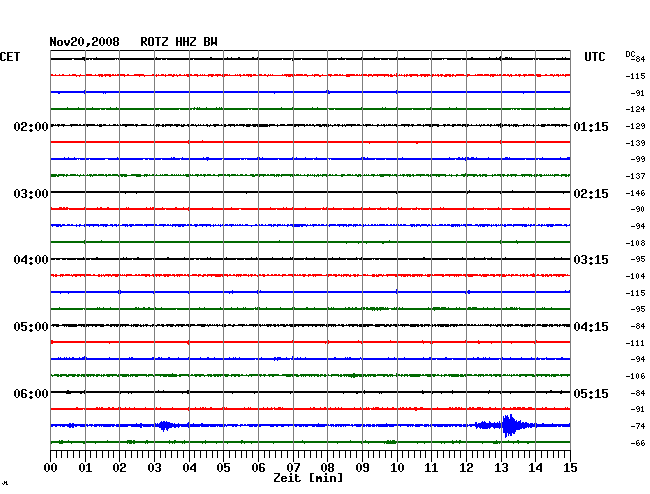Click the DC offset value -137
650x494 pixels.
coord(635,176)
